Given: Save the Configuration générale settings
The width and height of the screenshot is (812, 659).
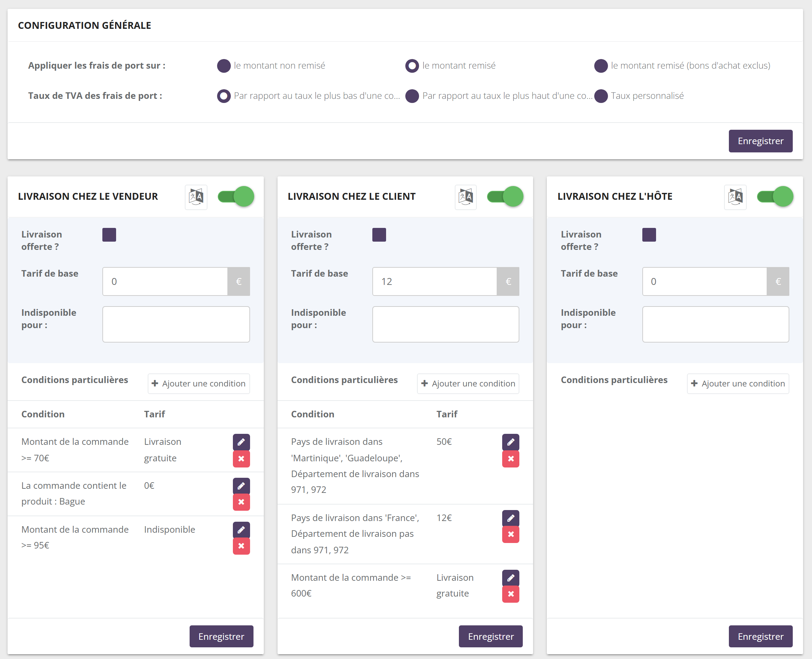Looking at the screenshot, I should (x=760, y=141).
